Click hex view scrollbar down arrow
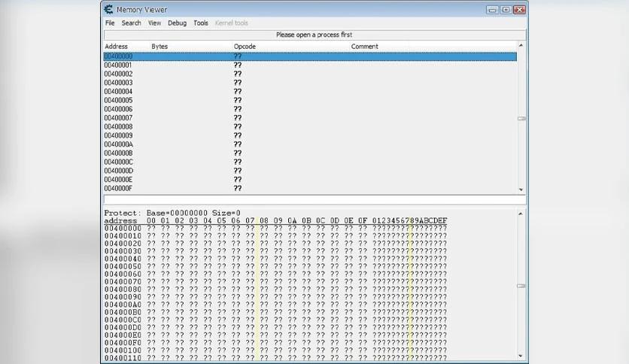Screen dimensions: 629x364 click(521, 356)
